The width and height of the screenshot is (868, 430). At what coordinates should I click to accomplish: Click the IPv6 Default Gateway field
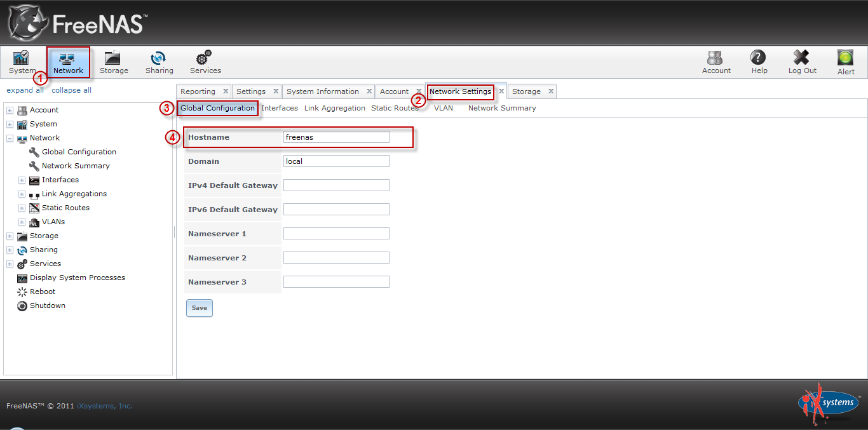[x=336, y=210]
